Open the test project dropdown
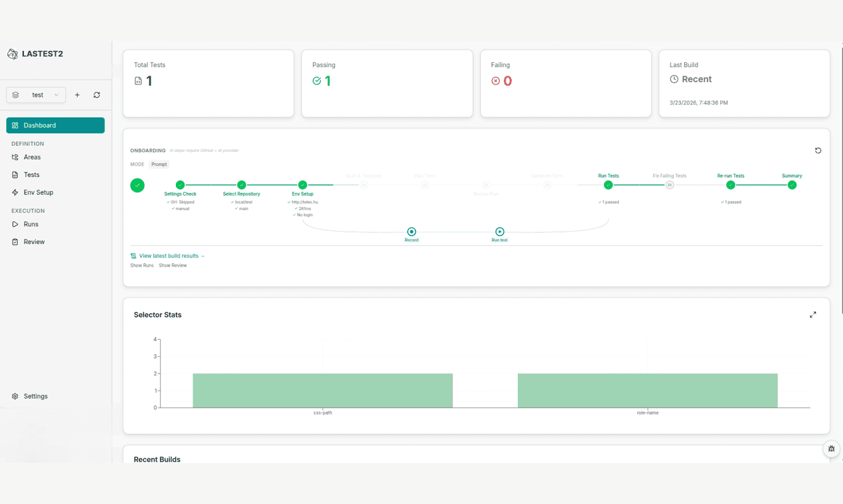This screenshot has width=843, height=504. pyautogui.click(x=36, y=95)
